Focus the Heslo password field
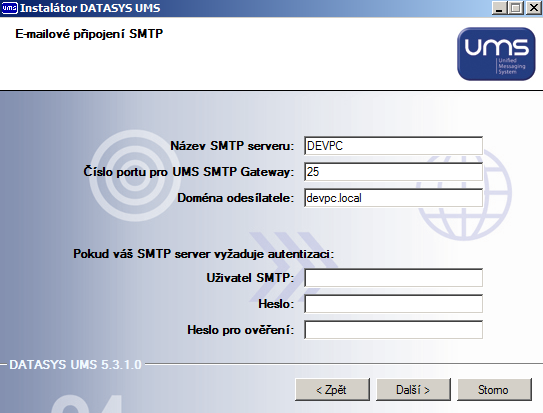Screen dimensions: 543x413 click(393, 304)
